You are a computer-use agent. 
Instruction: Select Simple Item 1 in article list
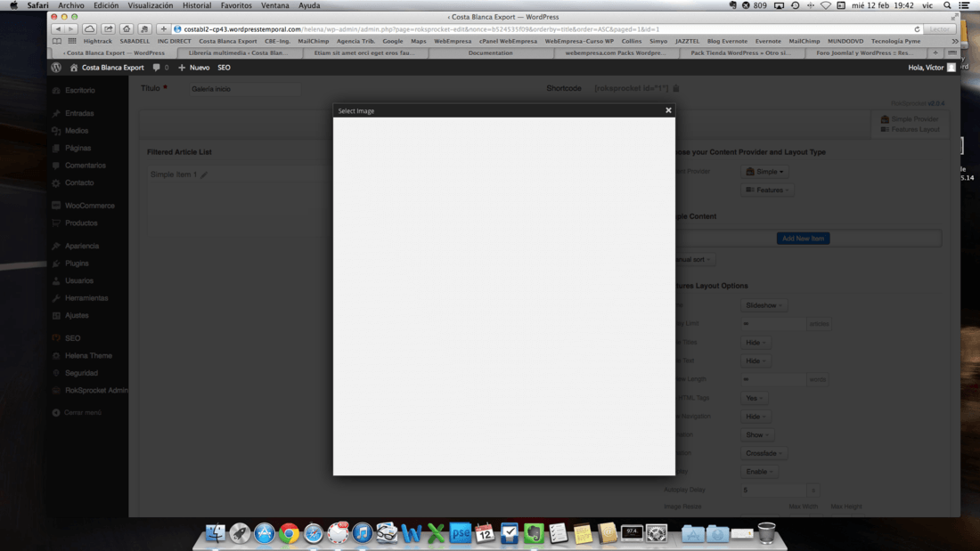point(173,175)
